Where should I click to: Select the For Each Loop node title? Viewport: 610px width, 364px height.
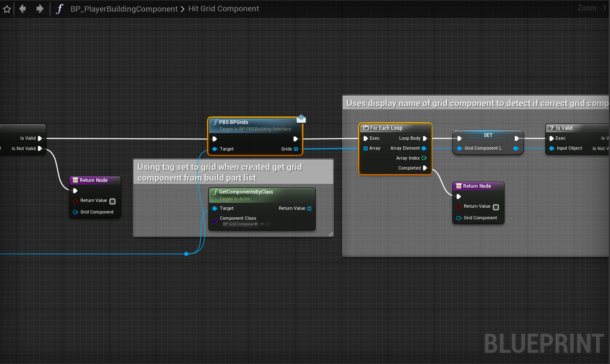point(386,128)
